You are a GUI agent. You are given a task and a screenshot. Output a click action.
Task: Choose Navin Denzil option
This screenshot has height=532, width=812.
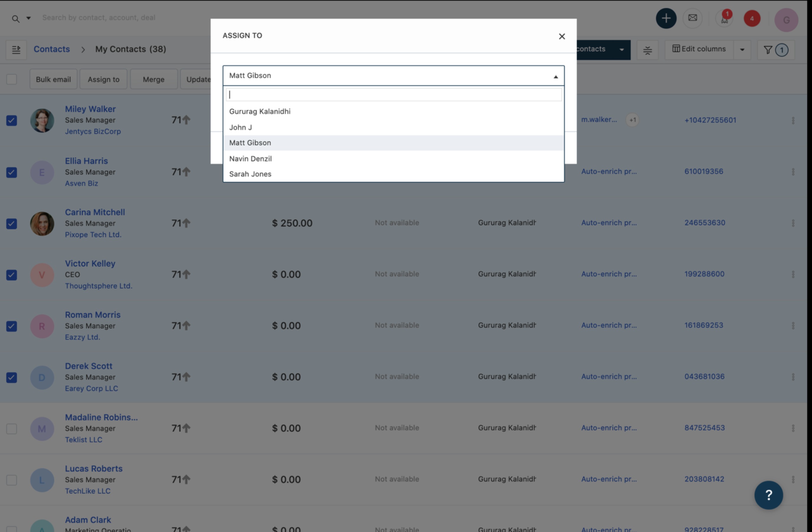[x=250, y=159]
